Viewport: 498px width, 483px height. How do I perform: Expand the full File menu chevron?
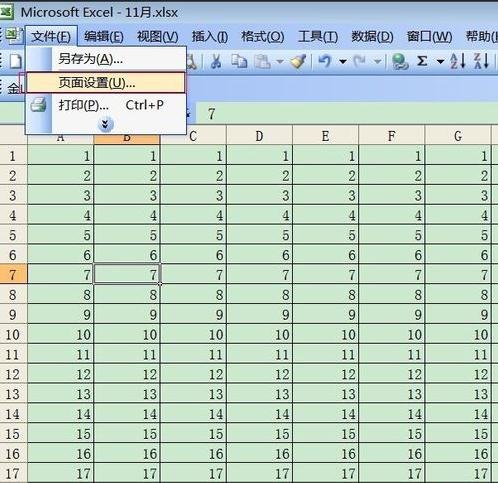[106, 125]
